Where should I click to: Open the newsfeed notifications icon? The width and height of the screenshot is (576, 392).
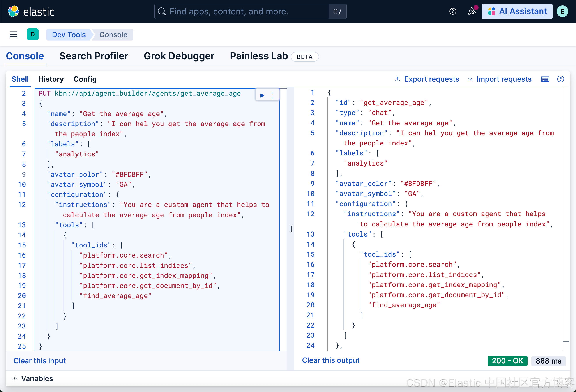pos(472,11)
